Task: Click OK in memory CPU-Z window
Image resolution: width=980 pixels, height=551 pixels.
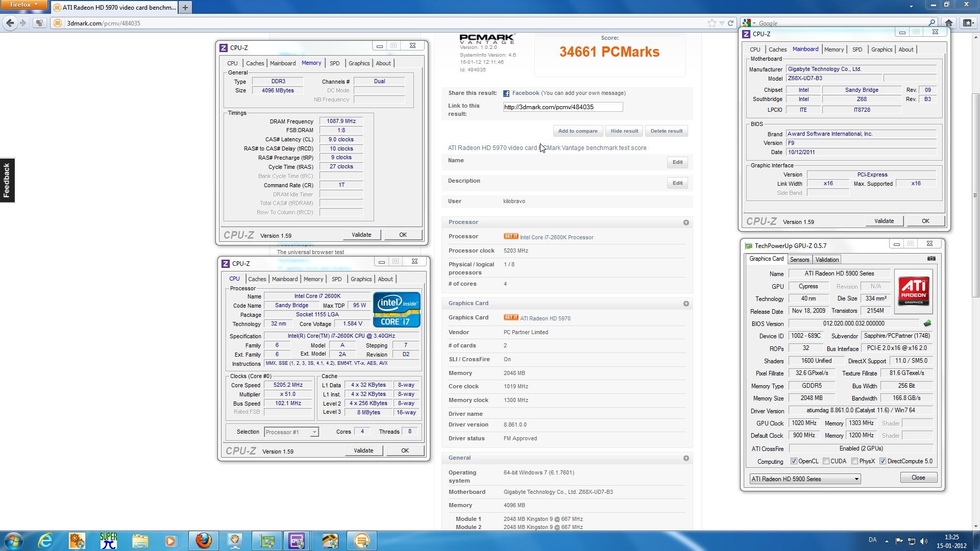Action: click(x=403, y=235)
